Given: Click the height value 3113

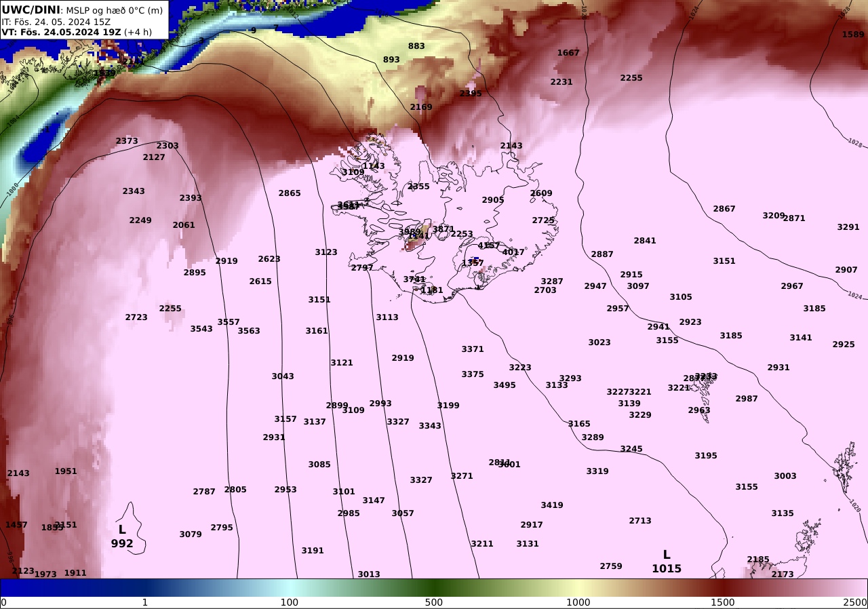Looking at the screenshot, I should click(x=387, y=317).
